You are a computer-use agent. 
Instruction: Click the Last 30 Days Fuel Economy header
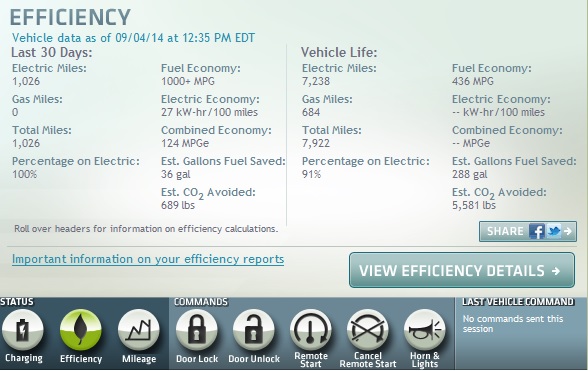pyautogui.click(x=201, y=68)
